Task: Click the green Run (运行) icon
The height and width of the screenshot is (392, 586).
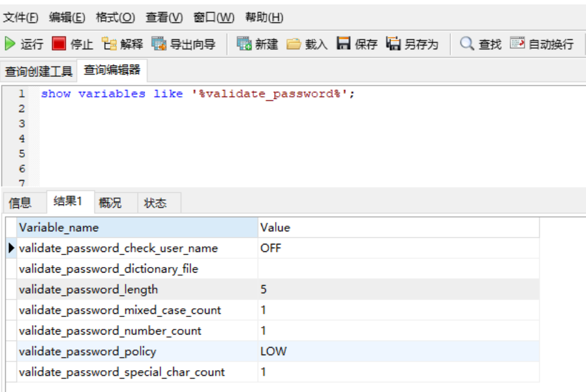Action: click(10, 44)
